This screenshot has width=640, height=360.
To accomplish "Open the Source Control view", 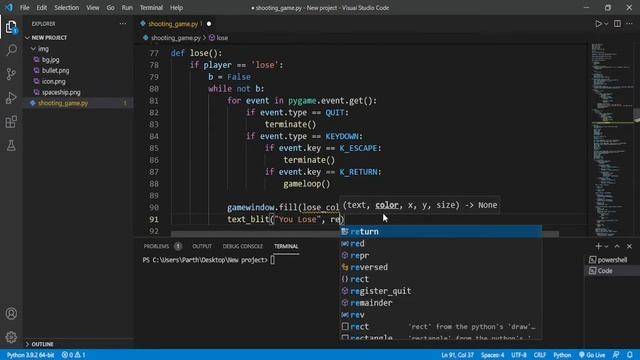I will pos(11,74).
